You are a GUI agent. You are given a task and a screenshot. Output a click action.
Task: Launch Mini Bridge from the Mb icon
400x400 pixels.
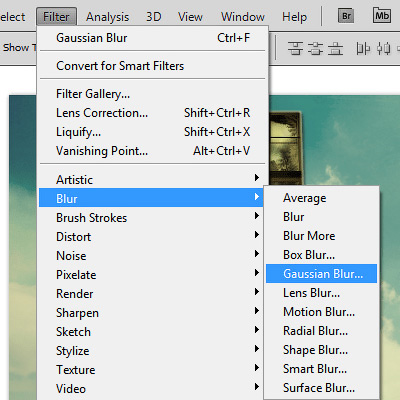click(x=382, y=15)
